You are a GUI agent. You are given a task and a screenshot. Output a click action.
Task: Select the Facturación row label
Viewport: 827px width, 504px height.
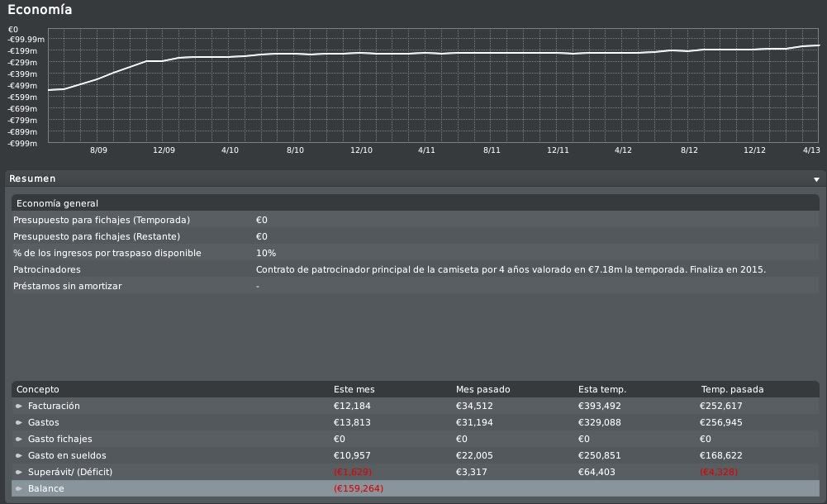[54, 406]
